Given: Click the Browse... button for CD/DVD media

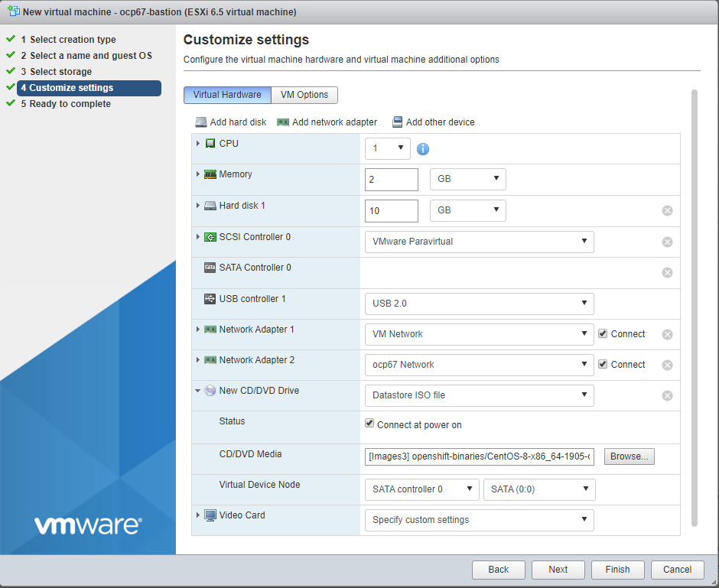Looking at the screenshot, I should click(x=629, y=456).
